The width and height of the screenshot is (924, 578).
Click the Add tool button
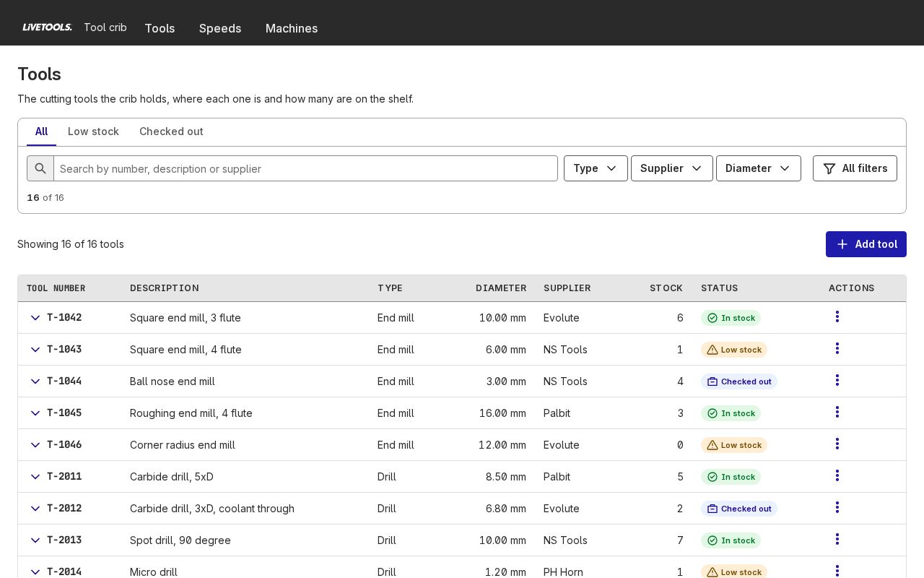coord(866,244)
